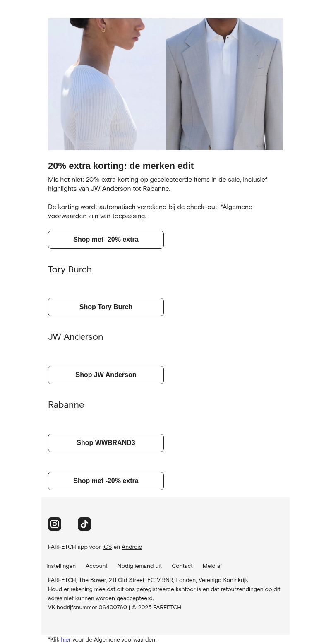Click the grey blazer man image
The width and height of the screenshot is (331, 644).
click(x=224, y=84)
